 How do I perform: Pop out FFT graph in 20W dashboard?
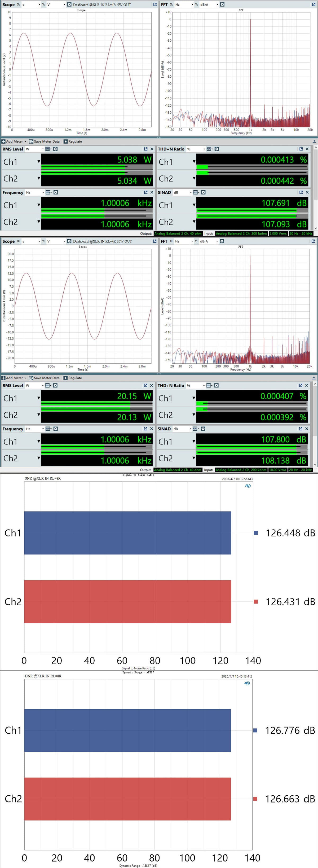(313, 241)
